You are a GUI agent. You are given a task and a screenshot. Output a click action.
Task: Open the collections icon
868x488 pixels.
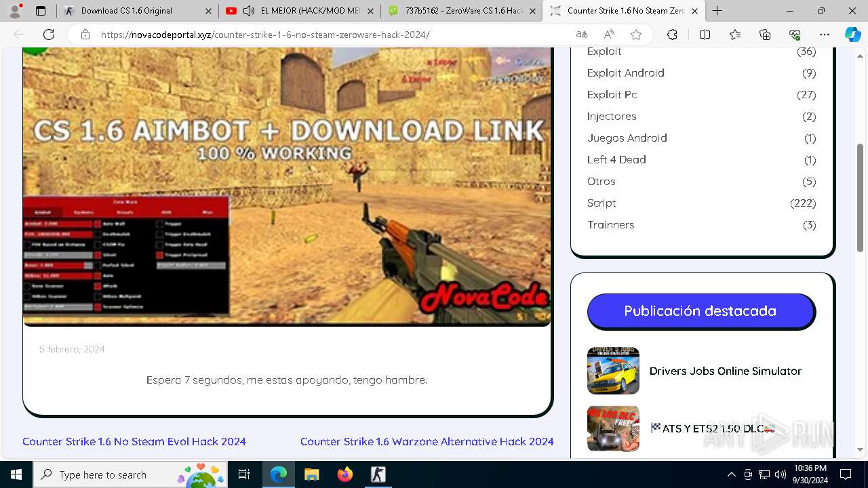click(765, 35)
